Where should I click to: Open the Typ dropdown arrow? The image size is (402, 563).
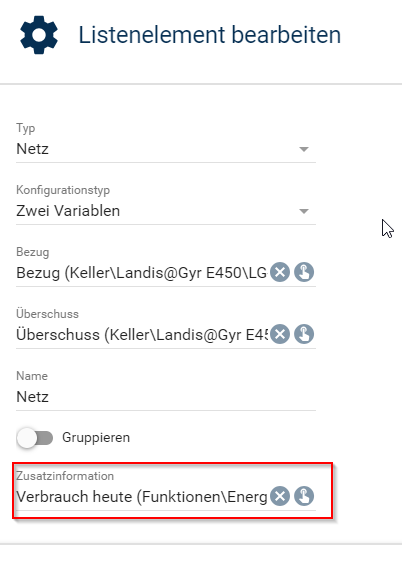(x=304, y=149)
